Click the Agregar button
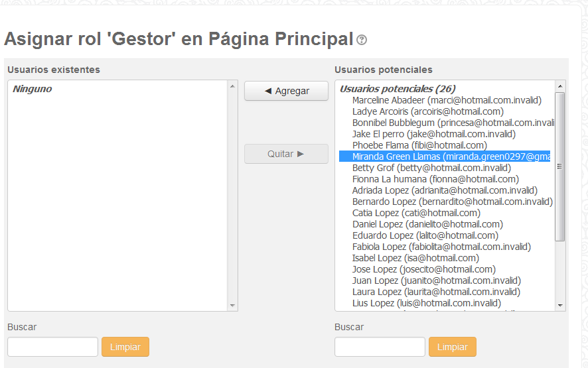The image size is (588, 368). click(x=286, y=91)
